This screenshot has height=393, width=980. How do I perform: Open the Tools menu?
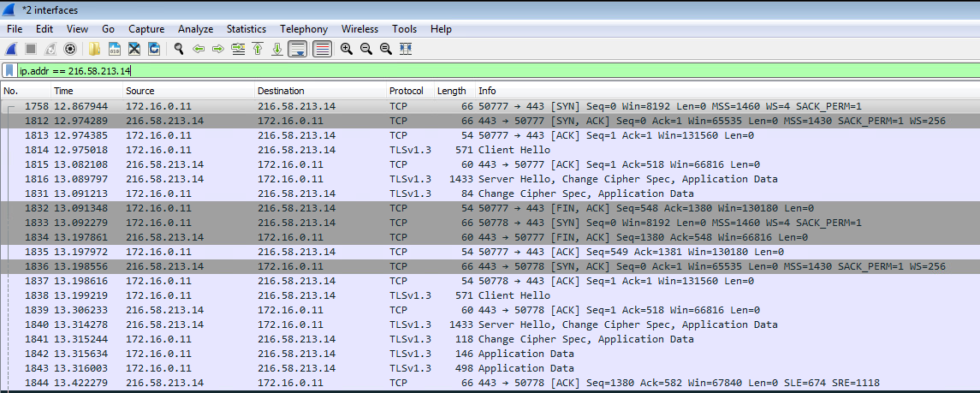[x=404, y=29]
